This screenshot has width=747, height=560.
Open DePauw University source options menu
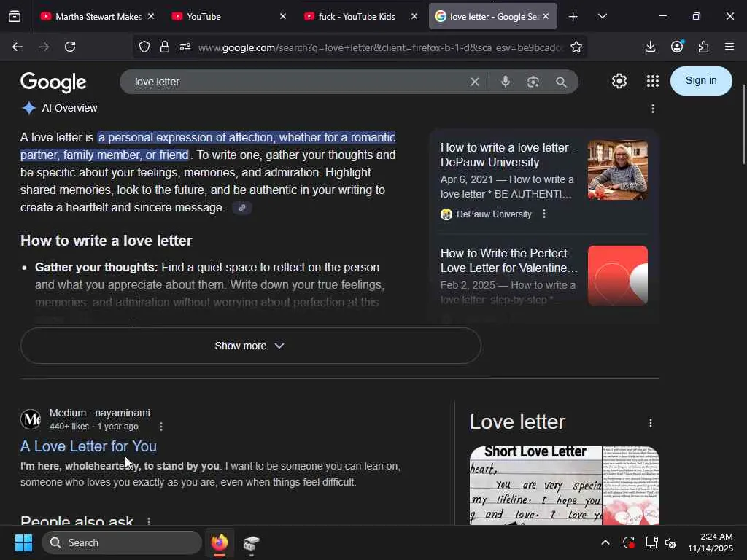(544, 214)
